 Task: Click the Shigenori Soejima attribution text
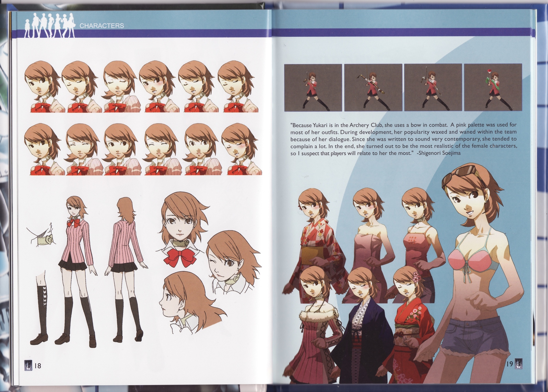pyautogui.click(x=439, y=153)
